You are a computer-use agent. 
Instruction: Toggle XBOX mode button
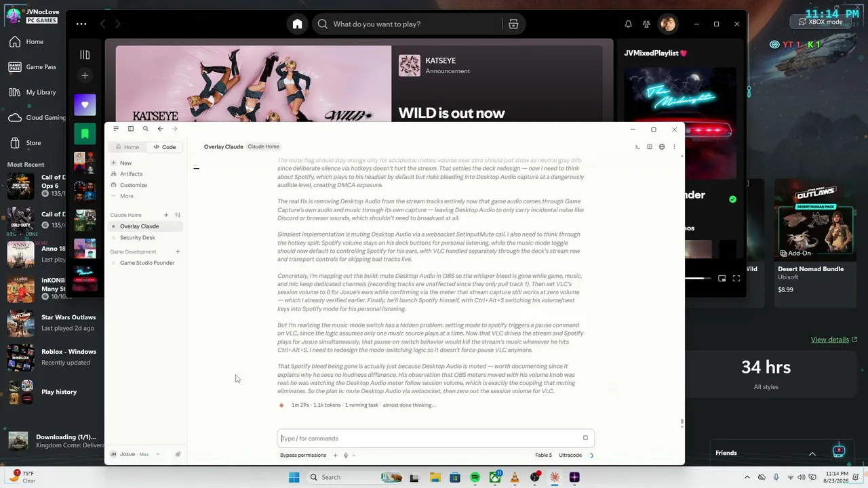(x=821, y=22)
